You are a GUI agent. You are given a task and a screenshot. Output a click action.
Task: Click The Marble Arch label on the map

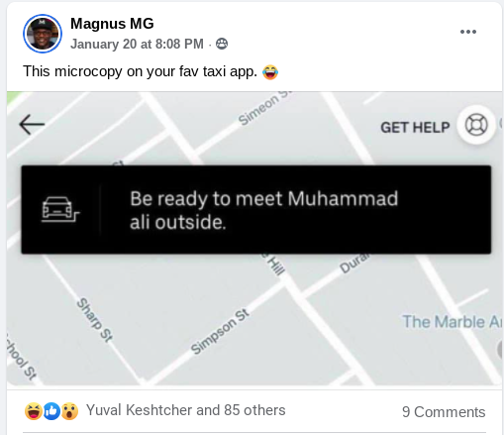(452, 322)
